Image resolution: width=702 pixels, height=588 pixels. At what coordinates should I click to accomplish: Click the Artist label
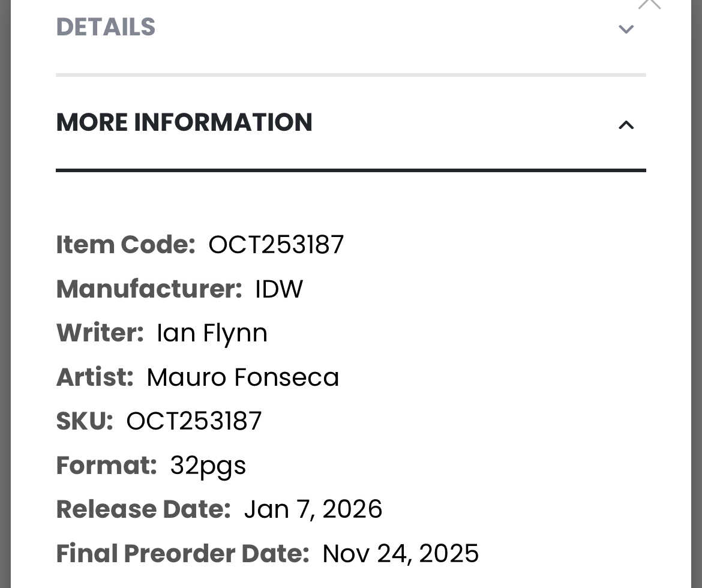pos(95,377)
